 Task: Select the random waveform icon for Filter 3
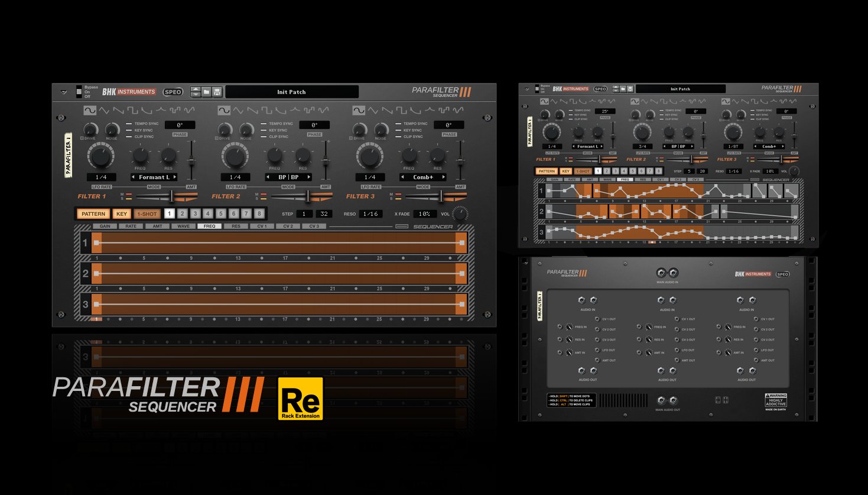pyautogui.click(x=459, y=109)
